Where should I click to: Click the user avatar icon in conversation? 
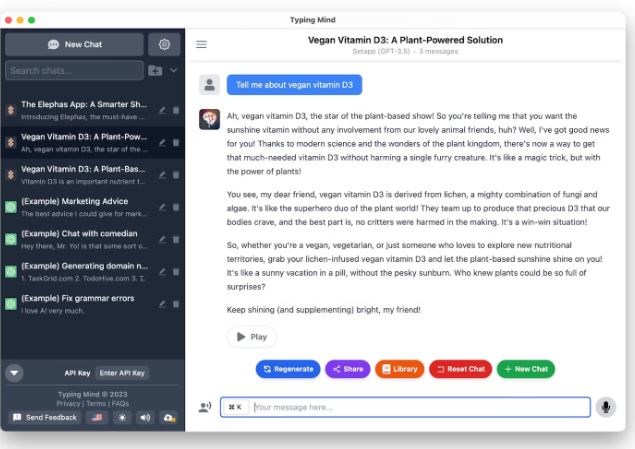tap(209, 85)
